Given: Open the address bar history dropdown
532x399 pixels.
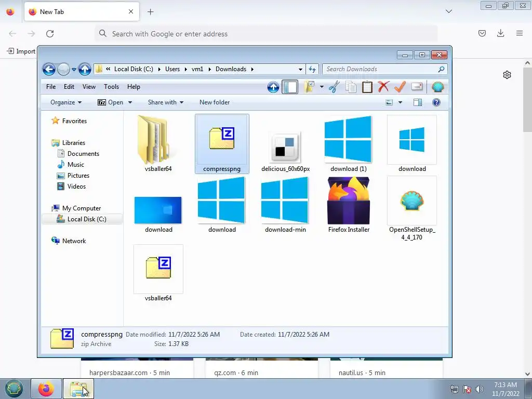Looking at the screenshot, I should [x=300, y=69].
